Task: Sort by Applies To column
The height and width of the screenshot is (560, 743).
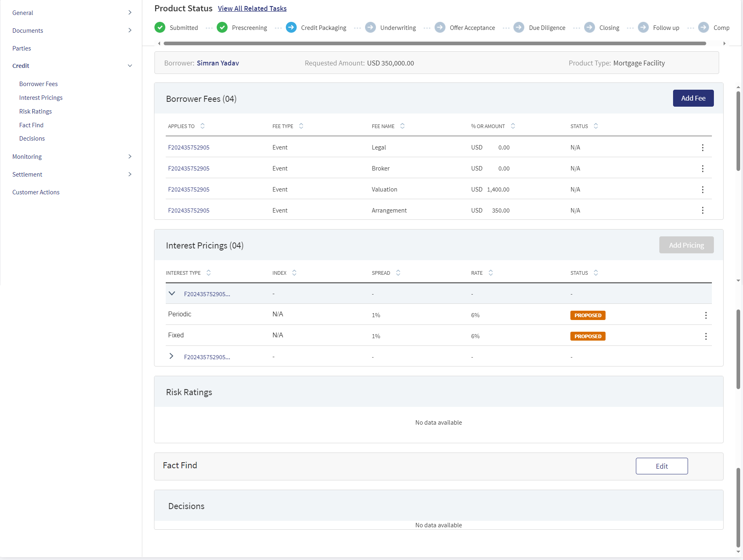Action: coord(203,126)
